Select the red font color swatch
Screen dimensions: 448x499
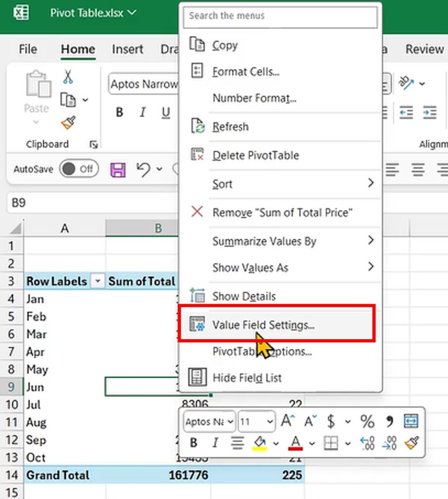[294, 443]
